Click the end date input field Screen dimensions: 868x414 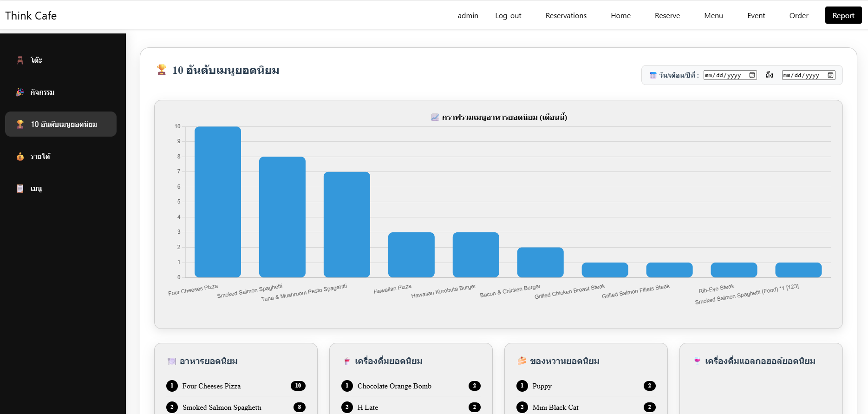(809, 75)
